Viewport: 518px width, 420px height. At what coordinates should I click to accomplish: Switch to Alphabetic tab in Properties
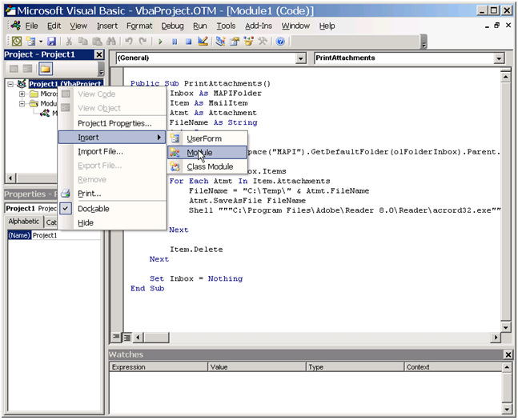(x=24, y=222)
